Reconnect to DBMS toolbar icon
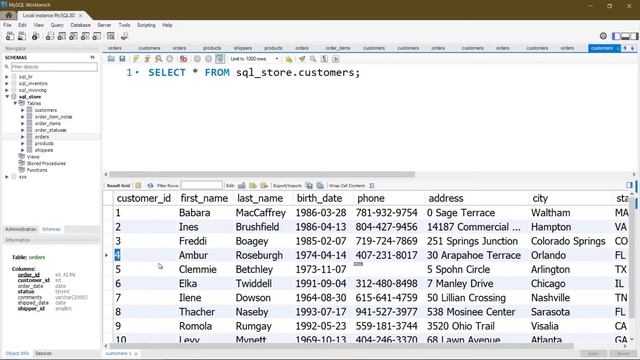The height and width of the screenshot is (360, 640). tap(124, 36)
